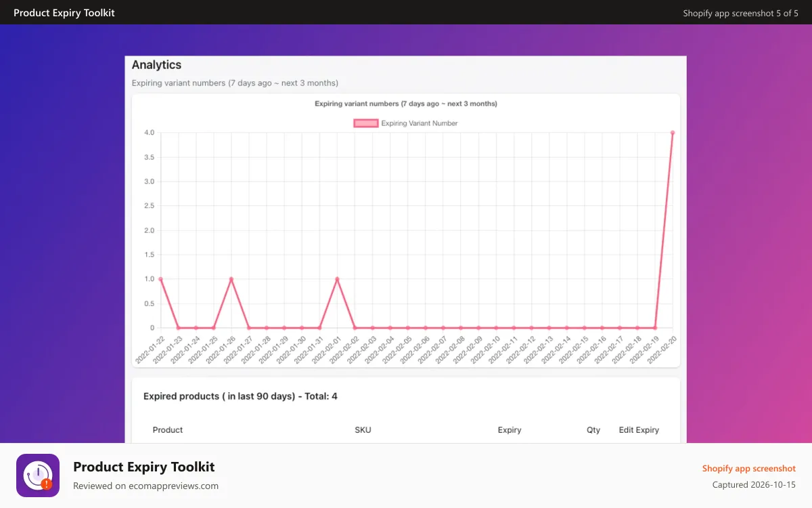
Task: Click the orange 'Shopify app screenshot' footer label
Action: (x=749, y=468)
